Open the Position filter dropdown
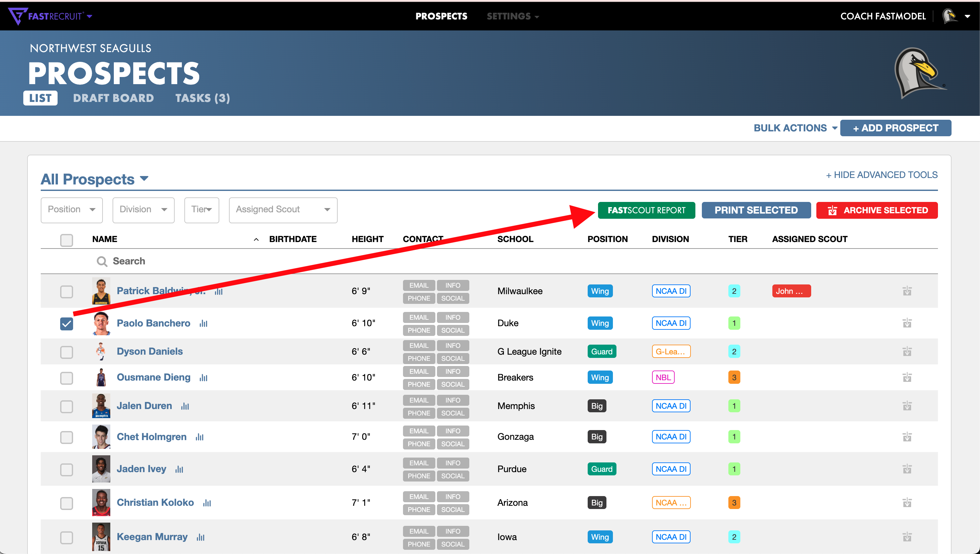Screen dimensions: 980x554 (71, 210)
